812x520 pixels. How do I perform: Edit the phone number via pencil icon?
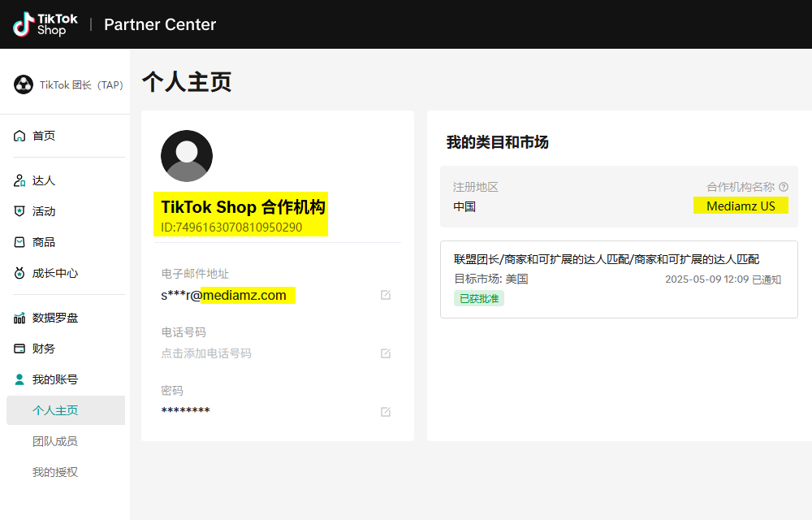point(386,353)
